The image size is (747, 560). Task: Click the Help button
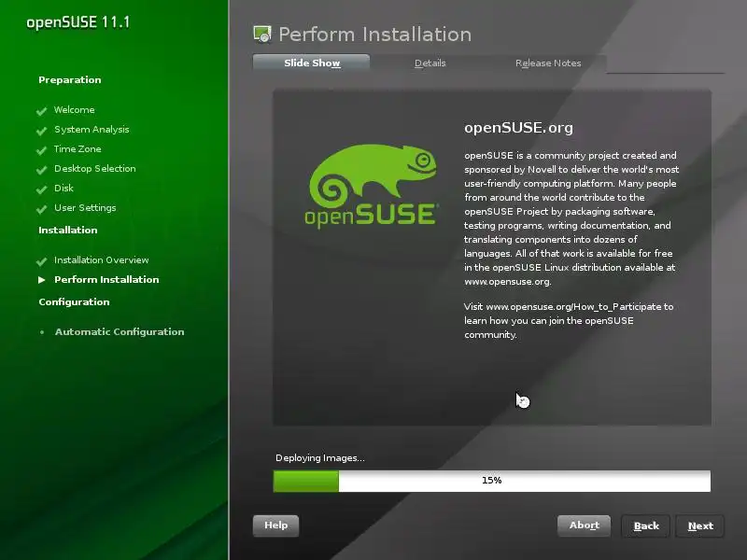point(275,525)
